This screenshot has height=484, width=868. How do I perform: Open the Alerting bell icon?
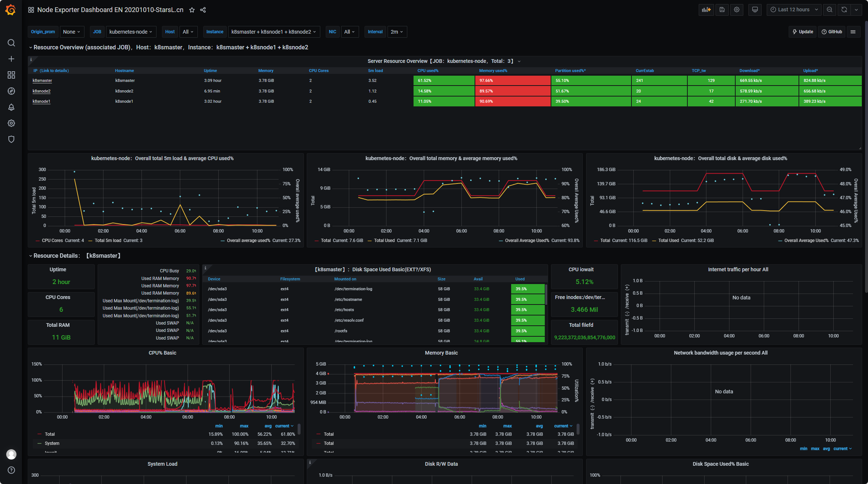coord(11,107)
